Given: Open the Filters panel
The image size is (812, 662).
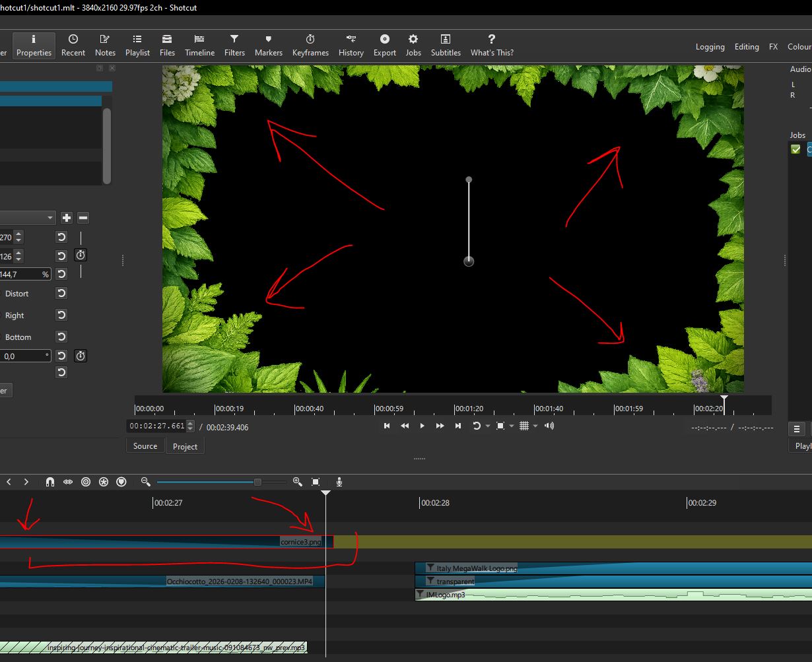Looking at the screenshot, I should pos(234,45).
